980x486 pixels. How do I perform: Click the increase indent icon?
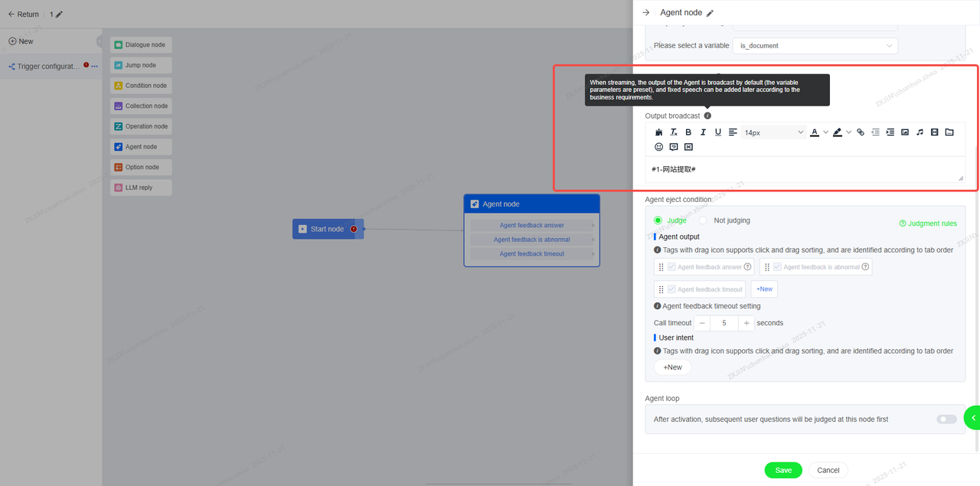890,132
